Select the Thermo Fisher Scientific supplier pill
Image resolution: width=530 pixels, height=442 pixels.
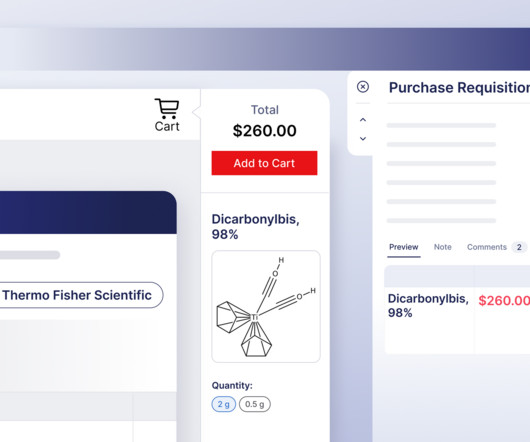(79, 295)
